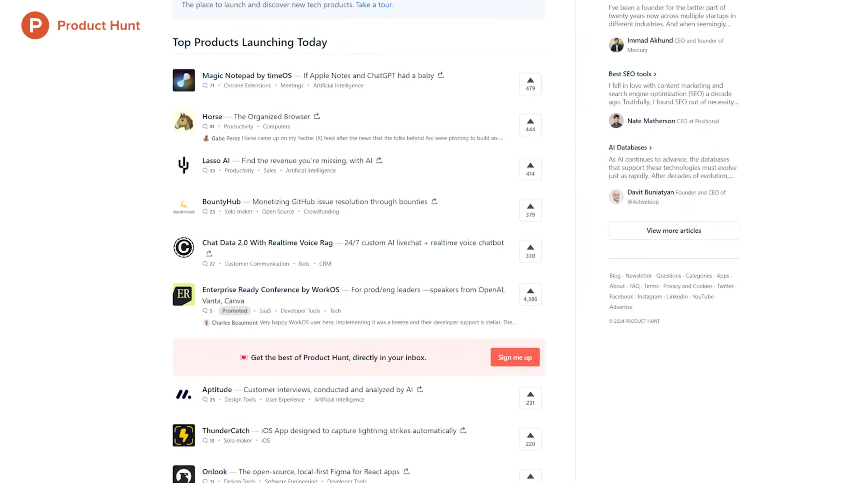Upvote Magic Notepad by timeOS
The height and width of the screenshot is (483, 868).
[530, 84]
